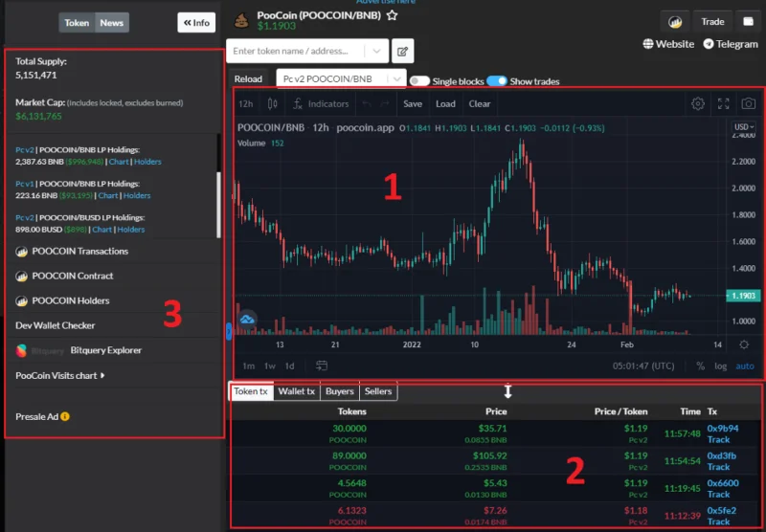Click the token name / address input field

point(296,51)
